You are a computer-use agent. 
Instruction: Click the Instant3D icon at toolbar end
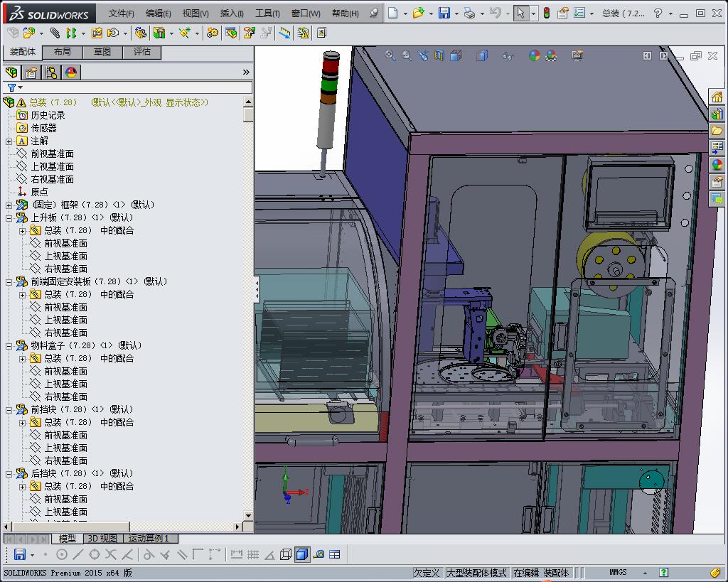click(x=321, y=33)
